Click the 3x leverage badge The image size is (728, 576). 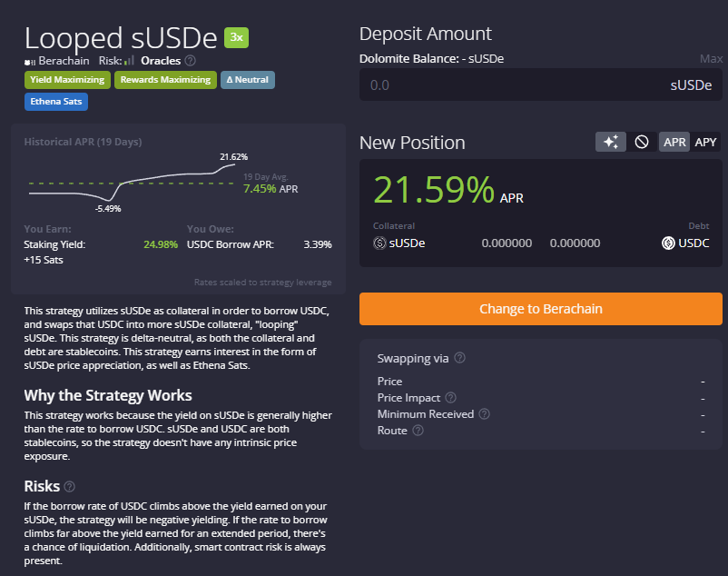point(236,37)
